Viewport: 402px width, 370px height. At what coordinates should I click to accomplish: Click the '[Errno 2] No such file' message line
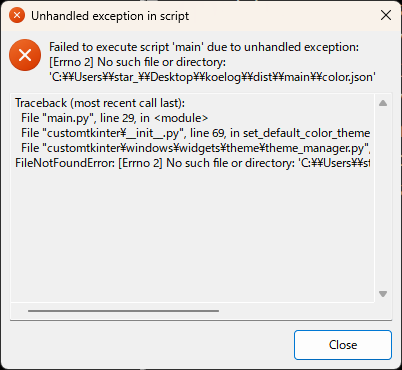tap(137, 62)
